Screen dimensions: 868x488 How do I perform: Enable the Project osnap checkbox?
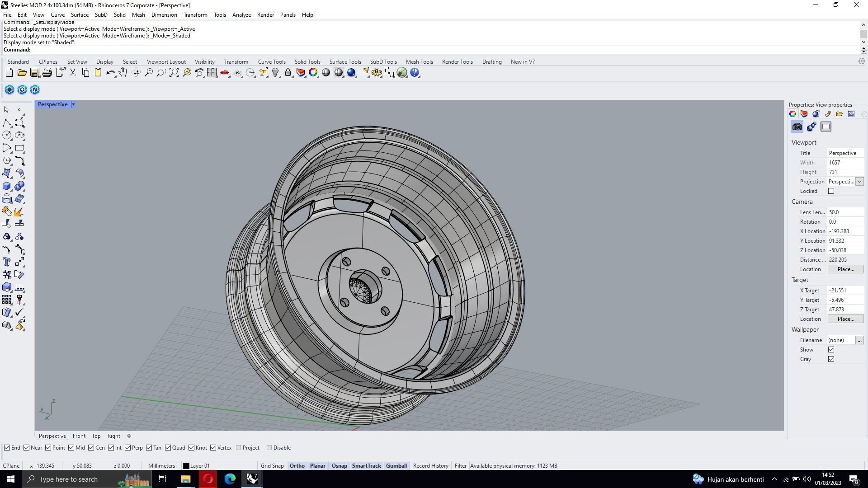pos(239,448)
